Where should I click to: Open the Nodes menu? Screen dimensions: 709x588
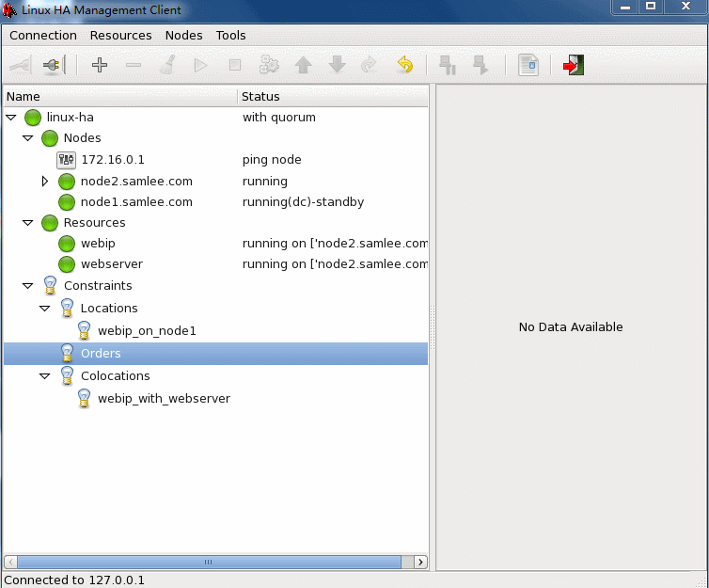point(183,35)
